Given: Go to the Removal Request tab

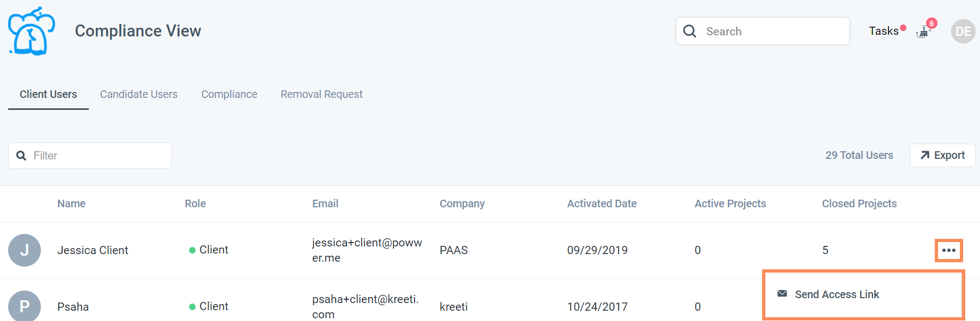Looking at the screenshot, I should click(x=321, y=94).
